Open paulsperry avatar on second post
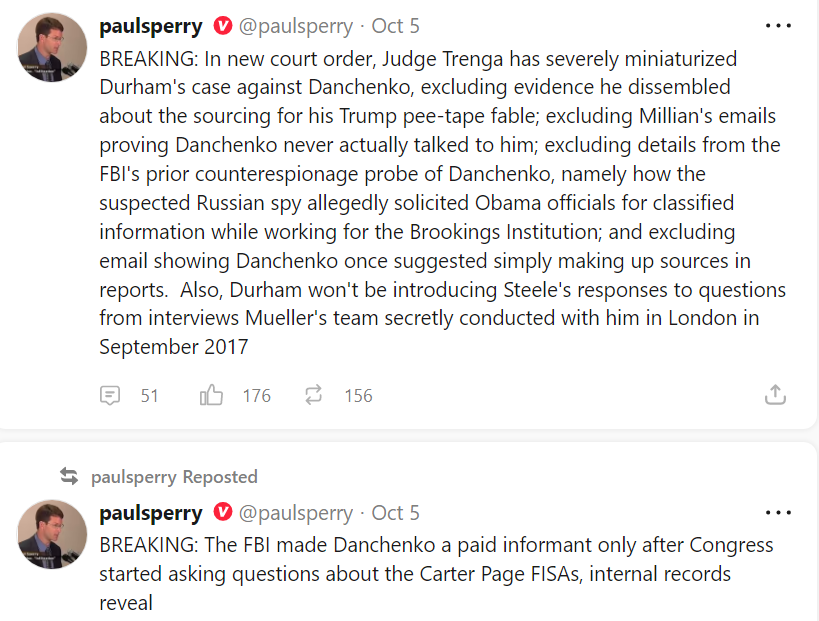 point(52,534)
